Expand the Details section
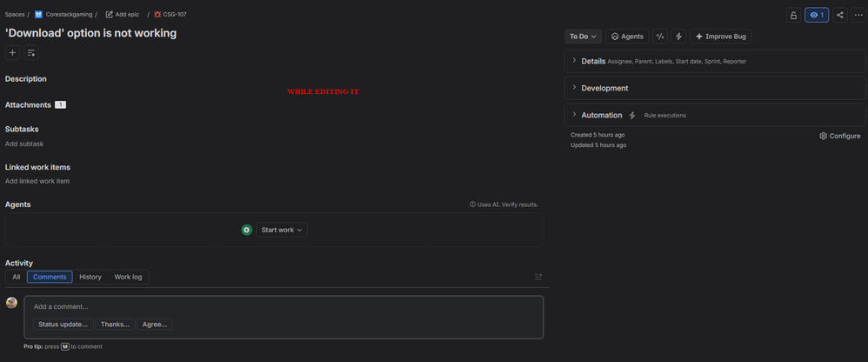 pyautogui.click(x=715, y=61)
